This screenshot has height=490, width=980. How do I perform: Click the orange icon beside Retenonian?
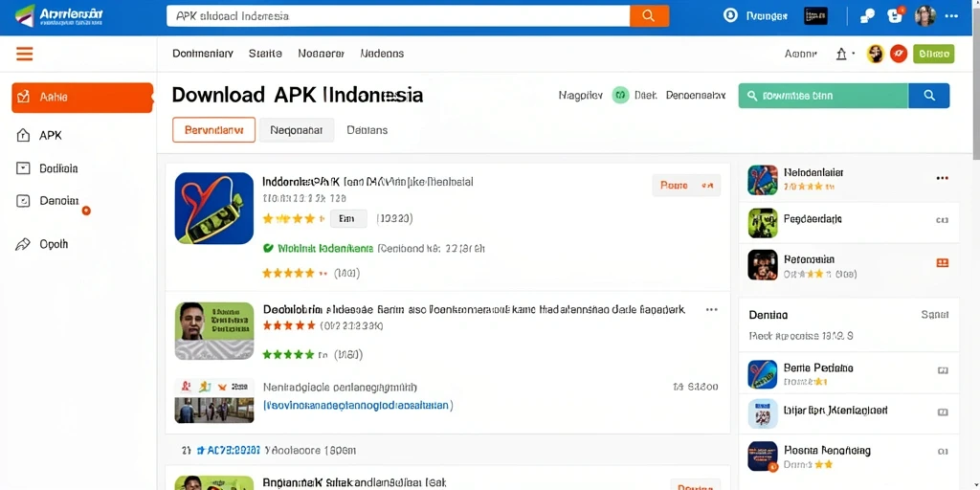coord(943,263)
